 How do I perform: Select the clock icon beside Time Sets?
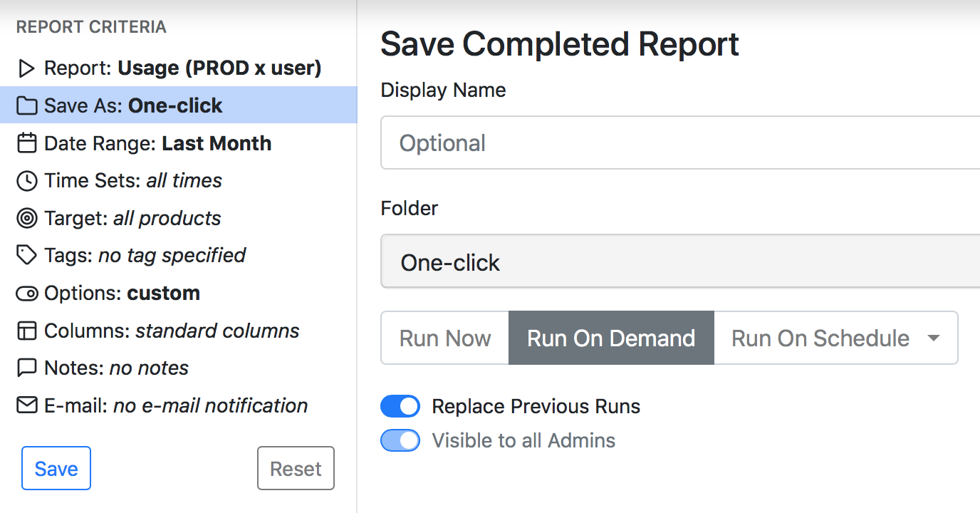point(26,180)
